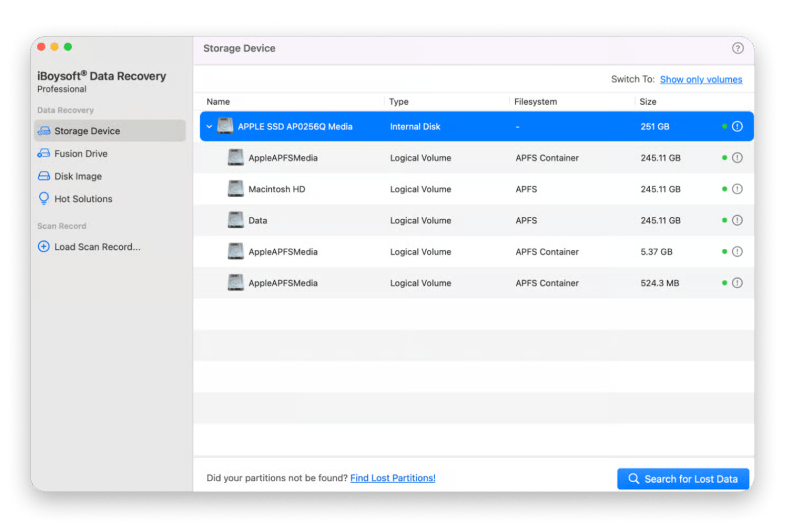Image resolution: width=785 pixels, height=532 pixels.
Task: Click the 5.37 GB size value
Action: click(x=656, y=251)
